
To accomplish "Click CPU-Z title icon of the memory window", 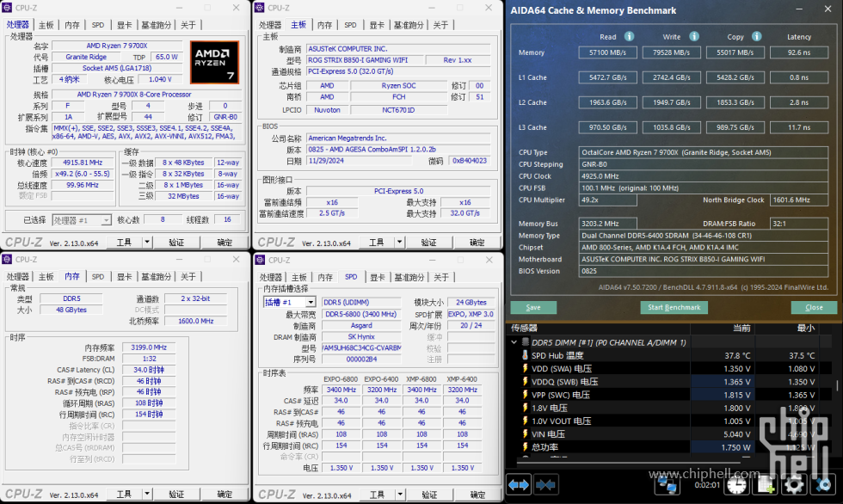I will click(8, 260).
